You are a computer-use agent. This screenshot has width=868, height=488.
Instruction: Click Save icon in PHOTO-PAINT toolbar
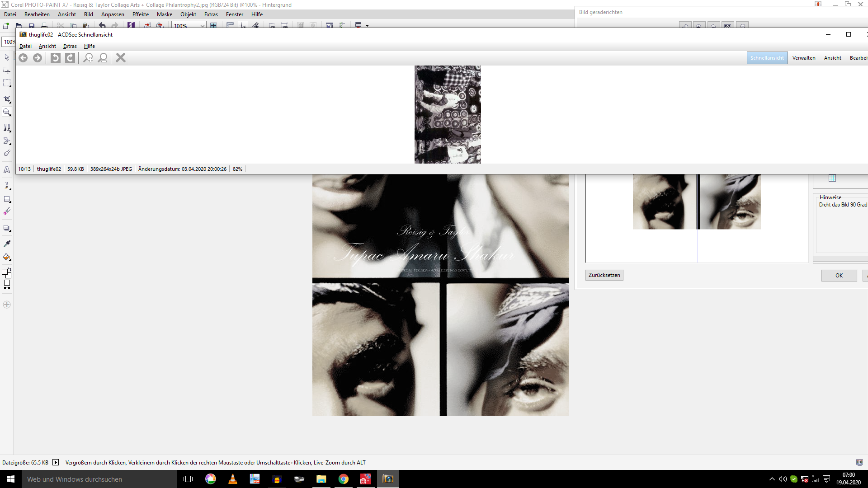[32, 25]
